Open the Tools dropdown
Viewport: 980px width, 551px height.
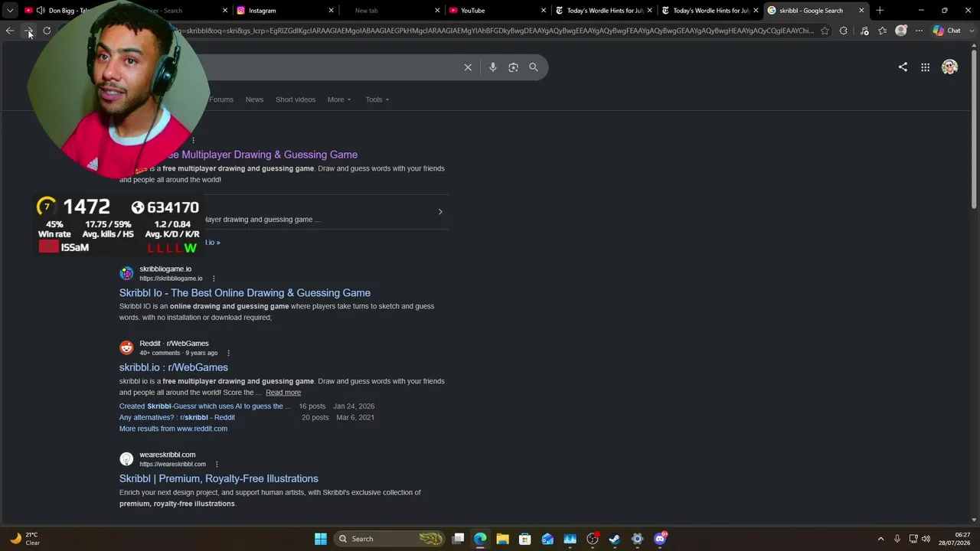(377, 99)
